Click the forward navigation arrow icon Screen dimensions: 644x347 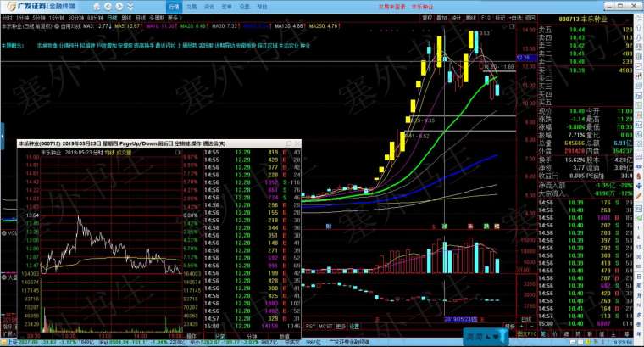[119, 7]
